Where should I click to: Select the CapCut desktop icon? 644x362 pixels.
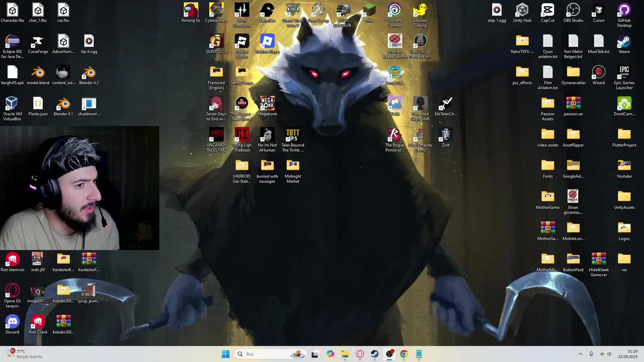(x=547, y=13)
